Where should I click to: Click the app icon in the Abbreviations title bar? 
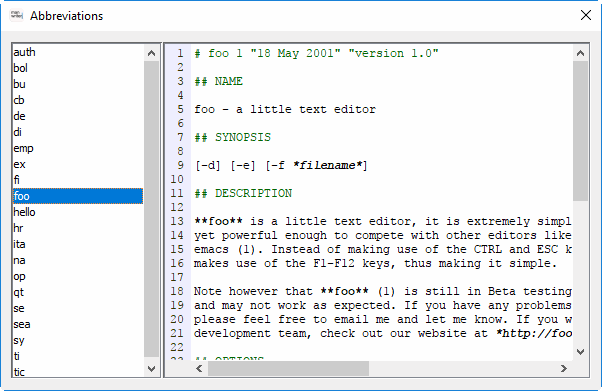16,15
